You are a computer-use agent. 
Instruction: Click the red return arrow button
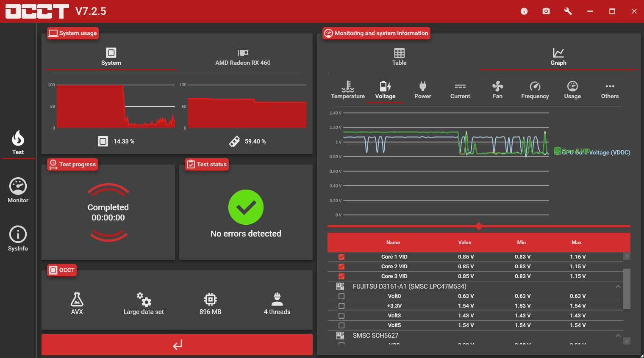177,344
